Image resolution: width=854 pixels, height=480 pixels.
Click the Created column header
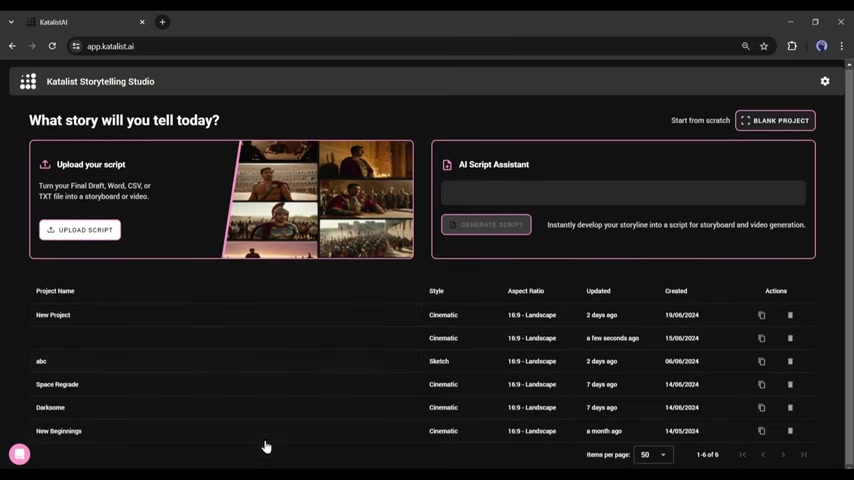coord(676,291)
